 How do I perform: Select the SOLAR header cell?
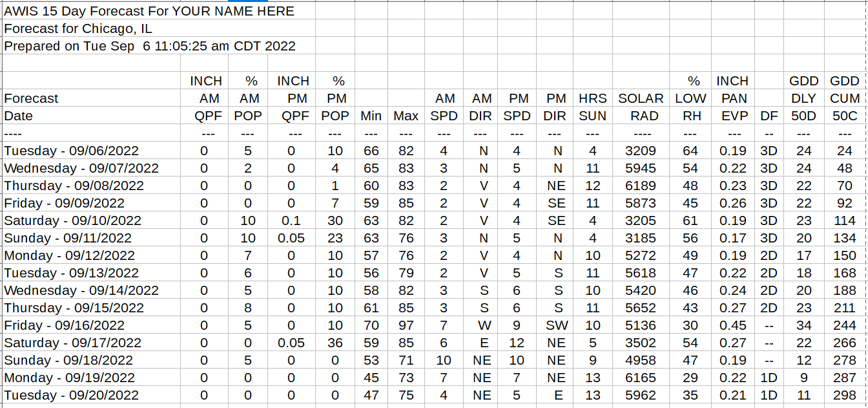click(641, 98)
